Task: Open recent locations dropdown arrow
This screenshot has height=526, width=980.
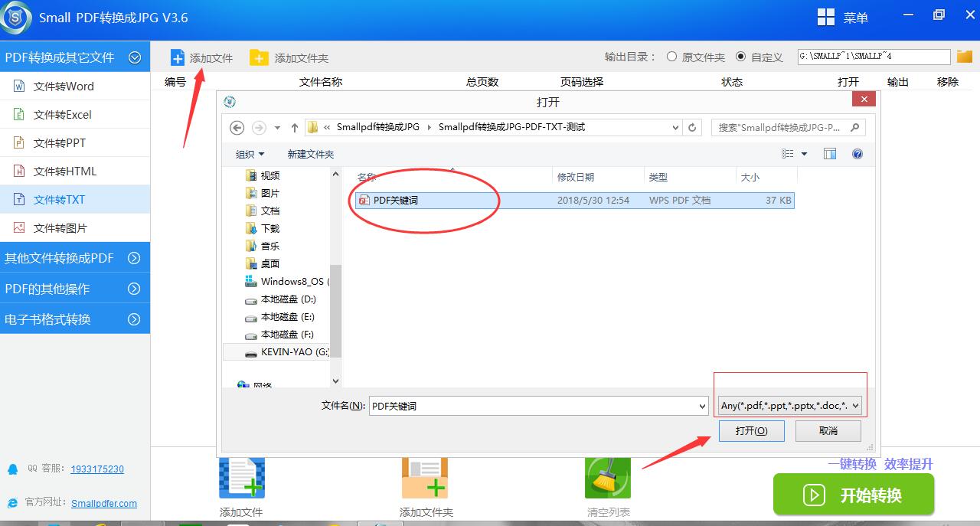Action: 277,128
